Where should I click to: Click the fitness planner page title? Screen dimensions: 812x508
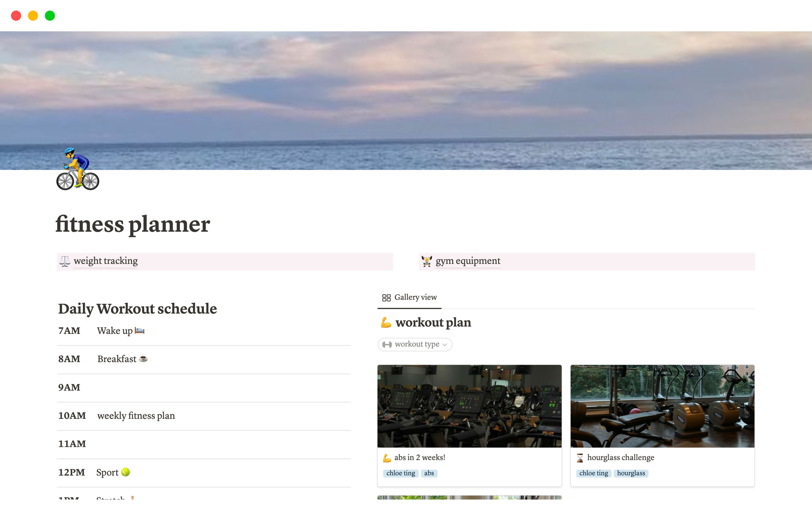tap(133, 224)
